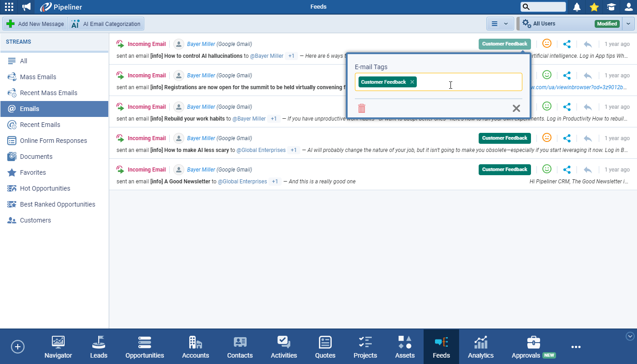637x364 pixels.
Task: Click the Customer Feedback tag on A Good Newsletter
Action: (x=505, y=169)
